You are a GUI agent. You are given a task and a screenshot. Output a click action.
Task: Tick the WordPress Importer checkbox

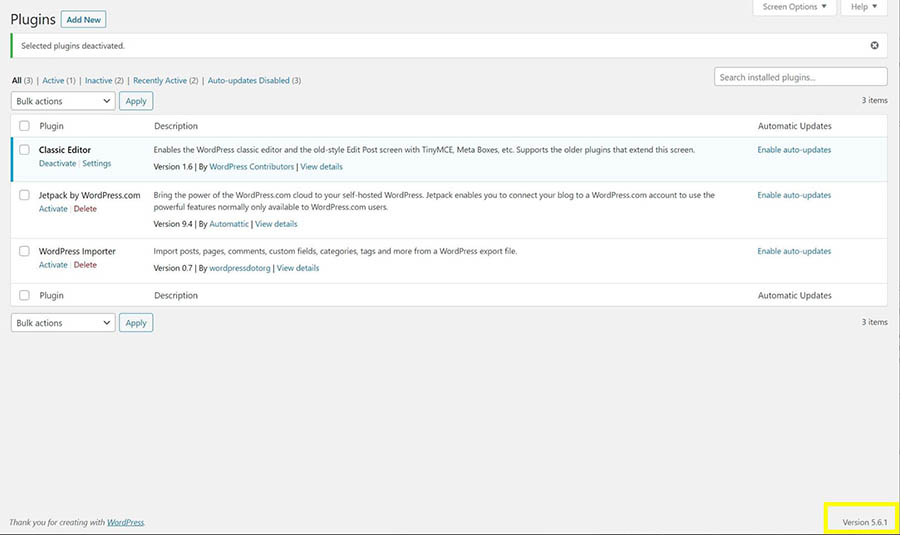pyautogui.click(x=25, y=252)
